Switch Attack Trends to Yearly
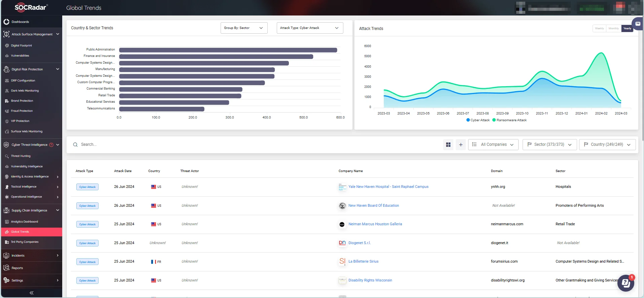The height and width of the screenshot is (298, 644). 627,29
